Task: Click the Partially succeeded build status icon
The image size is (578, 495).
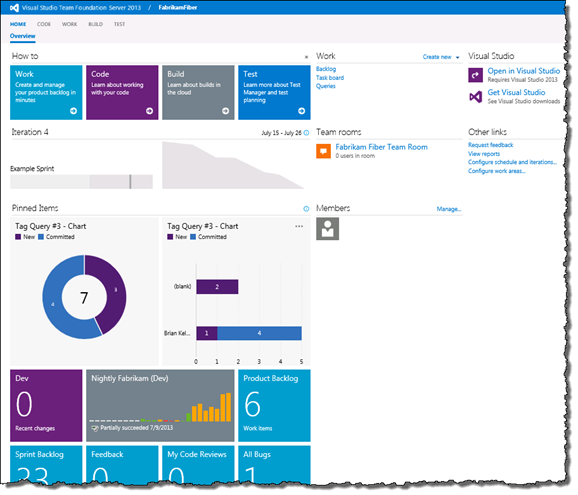Action: click(x=95, y=429)
